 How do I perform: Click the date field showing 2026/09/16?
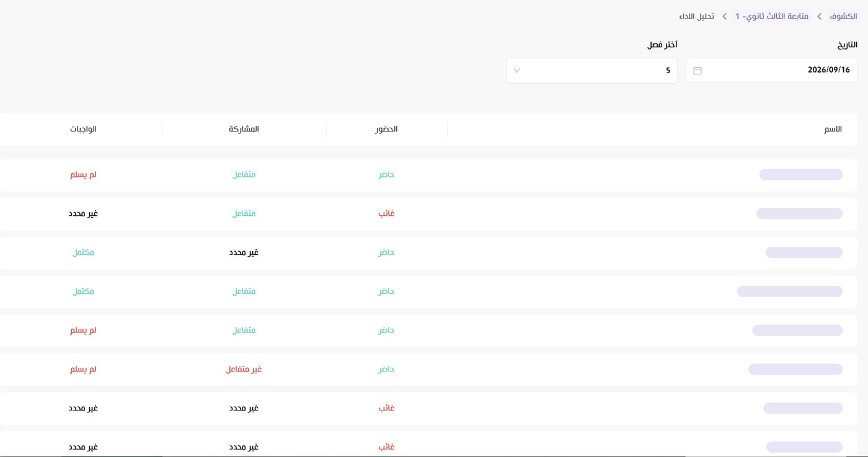point(771,71)
